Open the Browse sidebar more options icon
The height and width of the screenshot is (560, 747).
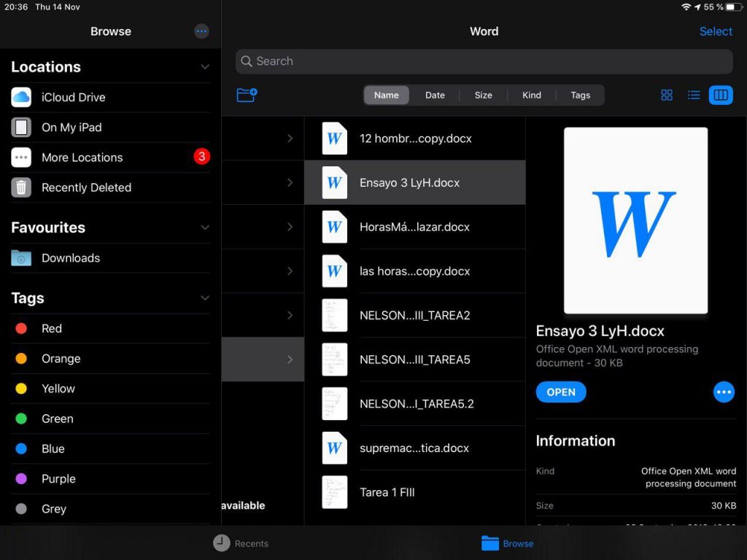[202, 31]
